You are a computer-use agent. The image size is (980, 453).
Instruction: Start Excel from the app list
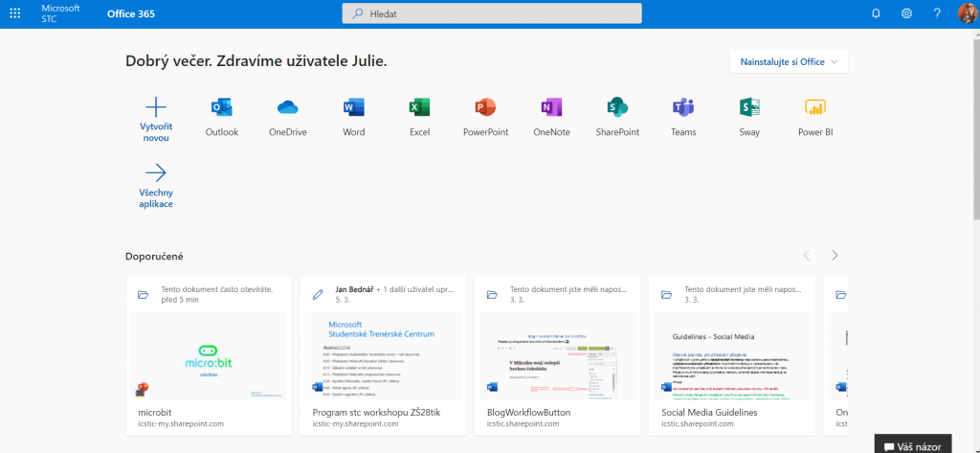tap(419, 107)
